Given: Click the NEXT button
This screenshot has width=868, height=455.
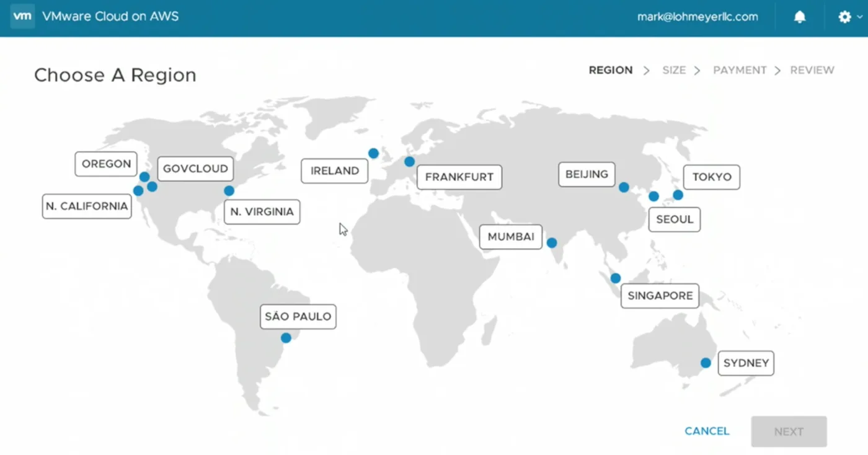Looking at the screenshot, I should (x=789, y=431).
